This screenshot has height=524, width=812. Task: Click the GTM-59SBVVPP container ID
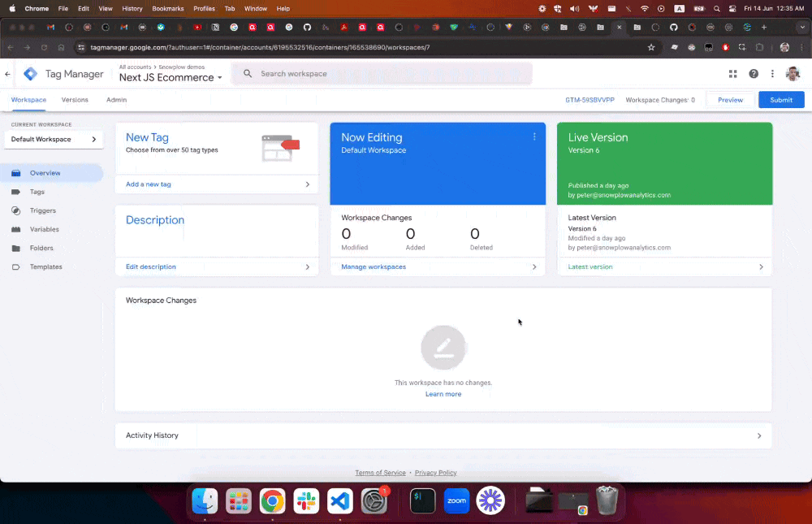tap(590, 100)
